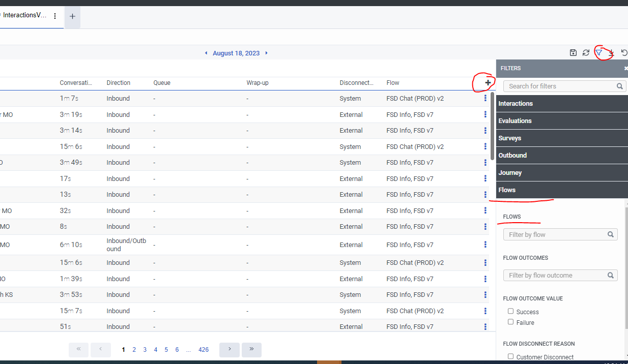Open new tab with plus button
Screen dimensions: 628x364
click(x=72, y=16)
